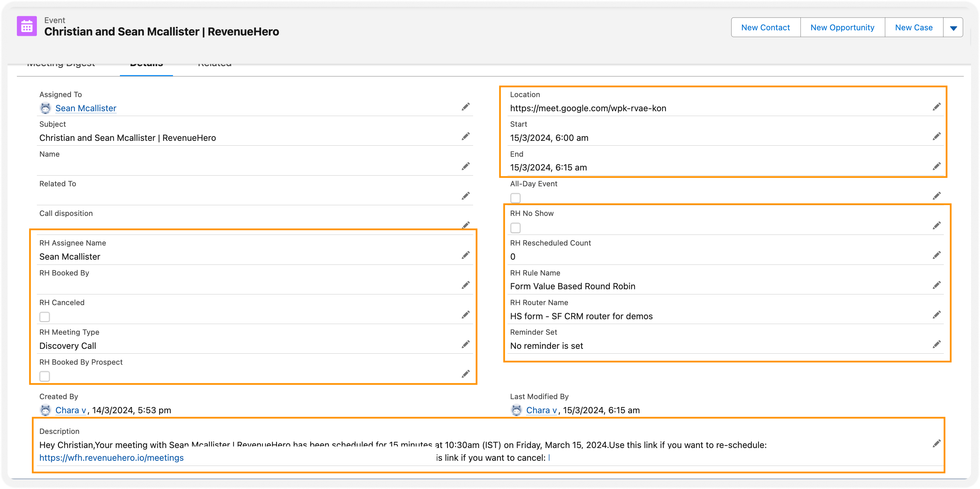Screen dimensions: 980x489
Task: Click the New Opportunity button
Action: (842, 28)
